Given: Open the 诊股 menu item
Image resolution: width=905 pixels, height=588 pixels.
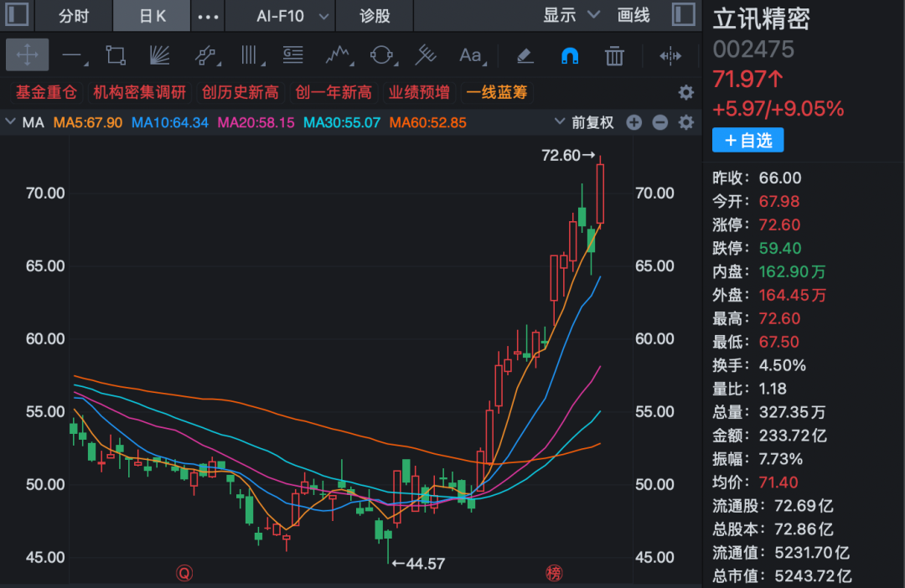Looking at the screenshot, I should (x=374, y=15).
